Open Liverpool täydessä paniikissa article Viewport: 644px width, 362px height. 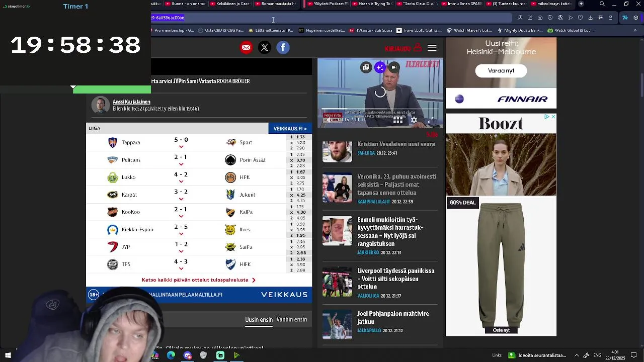coord(395,279)
